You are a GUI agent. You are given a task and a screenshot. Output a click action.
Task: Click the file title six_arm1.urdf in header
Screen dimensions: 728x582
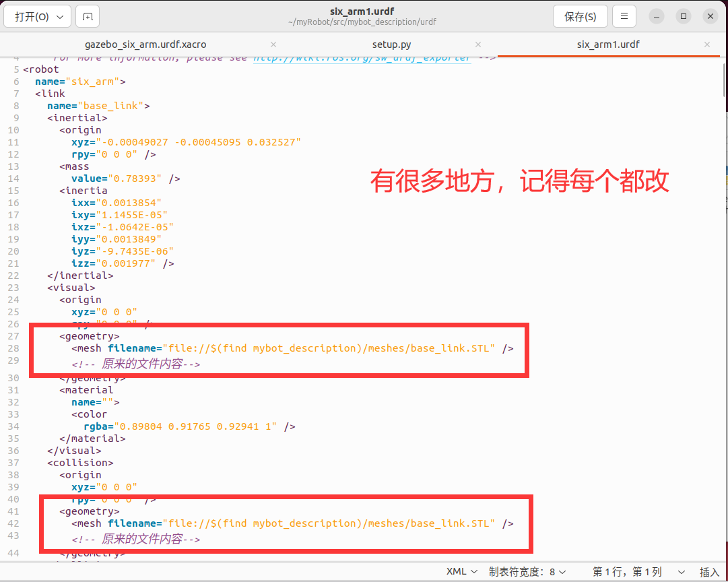click(362, 11)
